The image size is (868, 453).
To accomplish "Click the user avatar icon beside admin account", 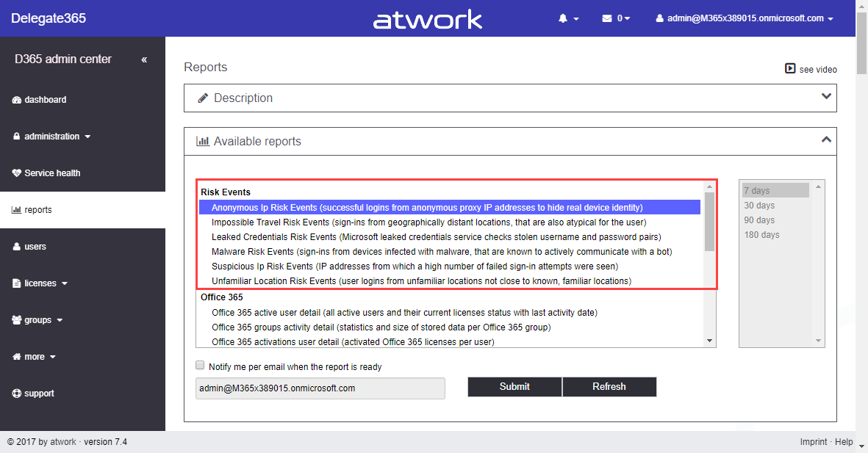I will click(659, 18).
